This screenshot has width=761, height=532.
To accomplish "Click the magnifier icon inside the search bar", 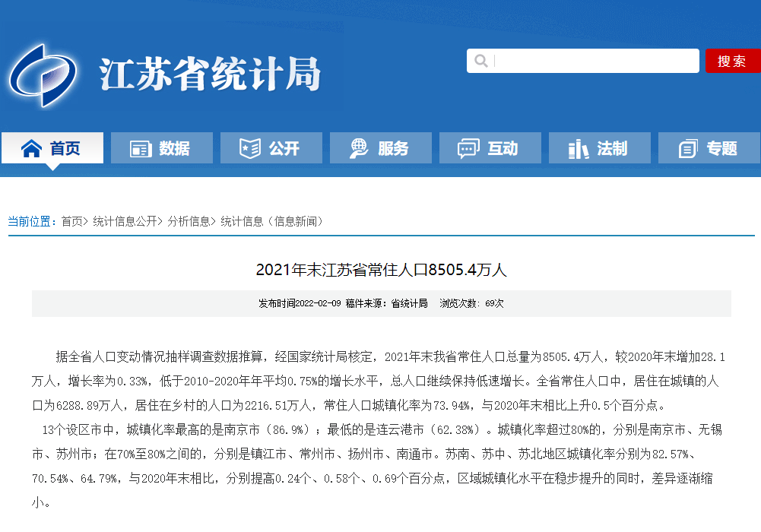I will click(480, 61).
